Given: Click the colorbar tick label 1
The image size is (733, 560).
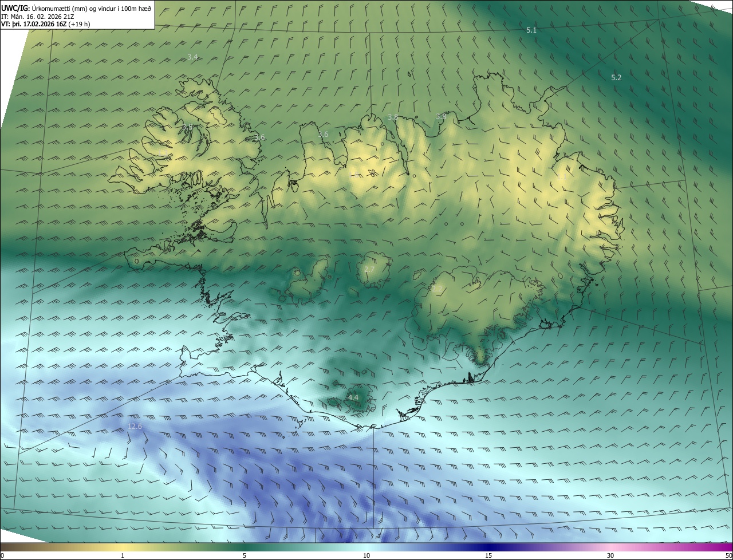Looking at the screenshot, I should 123,555.
